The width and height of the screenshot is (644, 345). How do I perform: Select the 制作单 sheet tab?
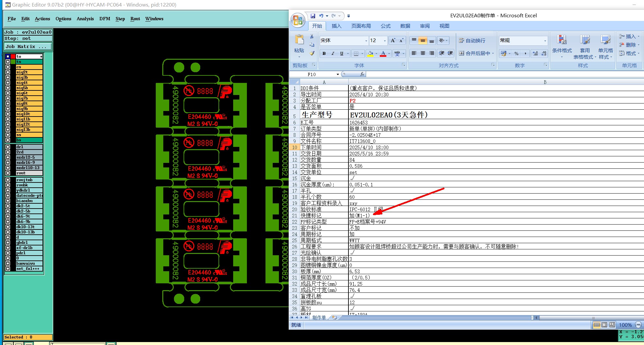[x=319, y=318]
